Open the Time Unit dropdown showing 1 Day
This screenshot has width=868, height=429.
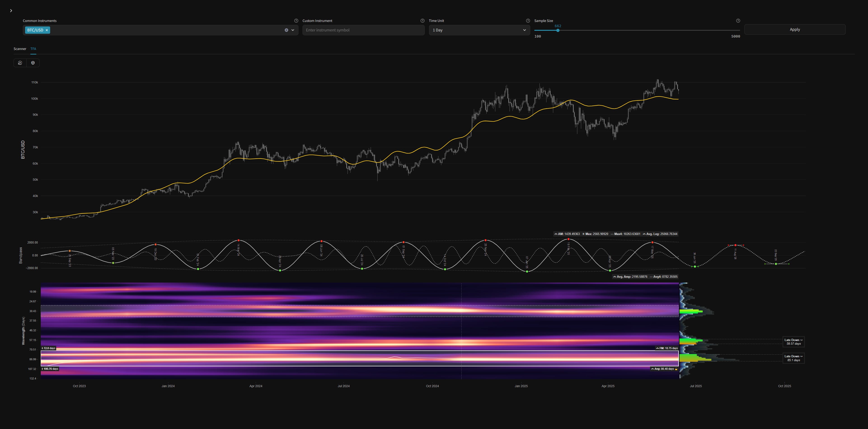pyautogui.click(x=479, y=30)
